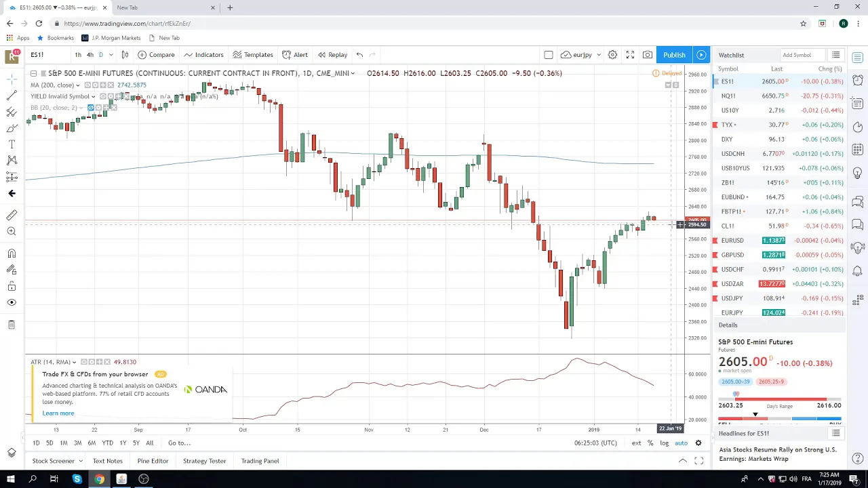Select USDJPY watchlist row
Image resolution: width=868 pixels, height=488 pixels.
click(778, 298)
